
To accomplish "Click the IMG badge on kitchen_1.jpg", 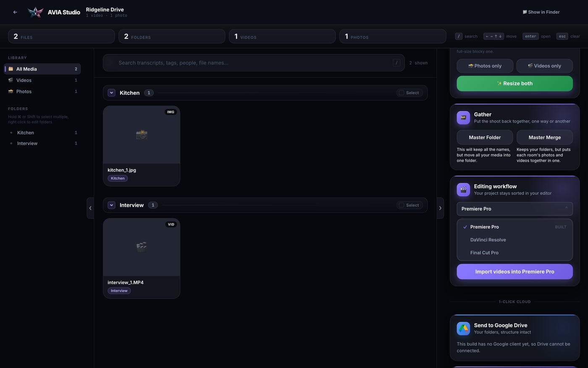I will click(x=171, y=112).
